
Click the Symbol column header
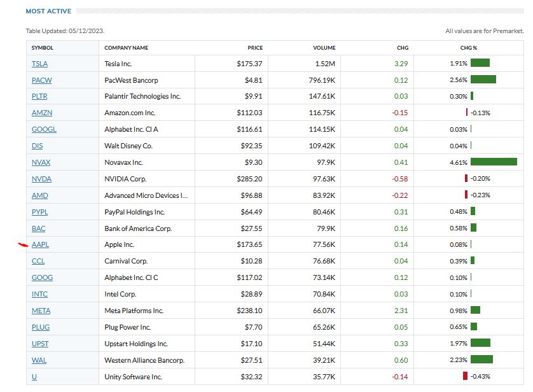point(43,48)
